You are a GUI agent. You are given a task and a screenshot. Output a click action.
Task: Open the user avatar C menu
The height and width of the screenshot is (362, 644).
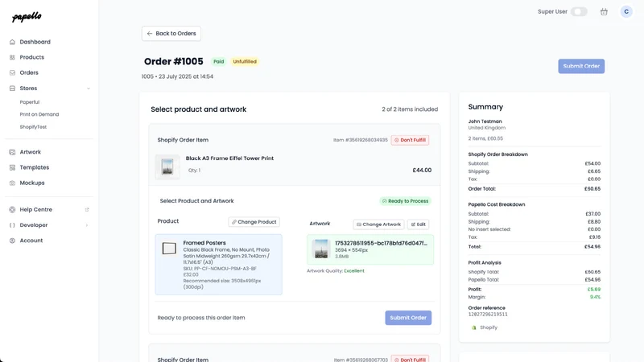pyautogui.click(x=626, y=11)
